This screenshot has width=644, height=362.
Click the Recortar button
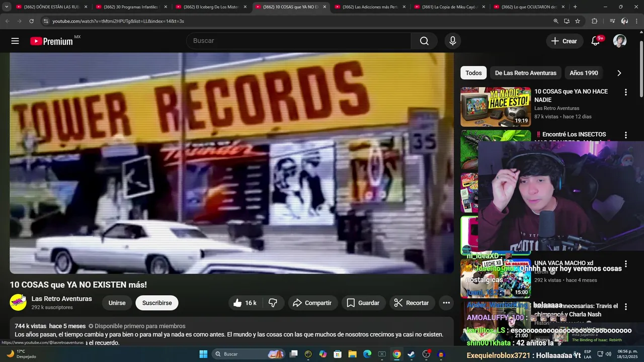pos(411,303)
